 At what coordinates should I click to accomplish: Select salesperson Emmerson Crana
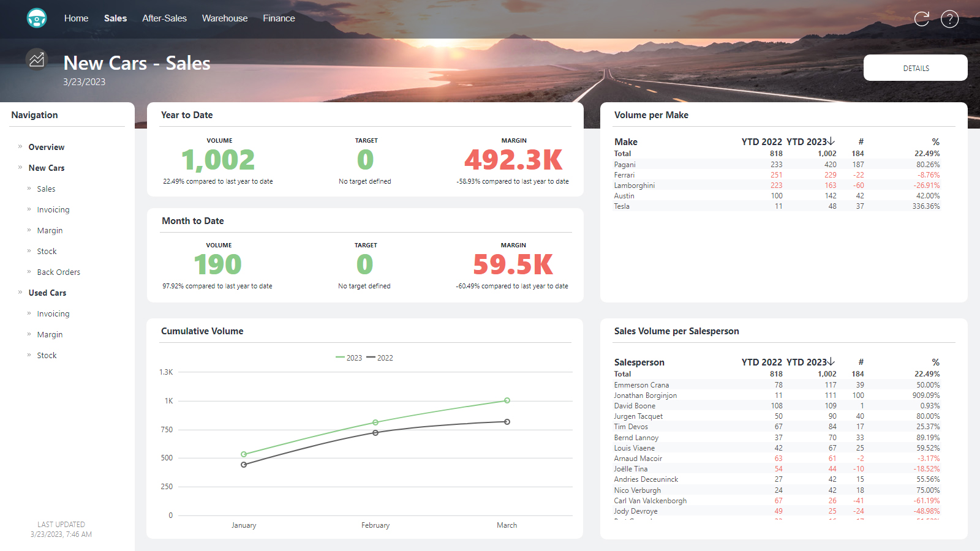tap(777, 384)
